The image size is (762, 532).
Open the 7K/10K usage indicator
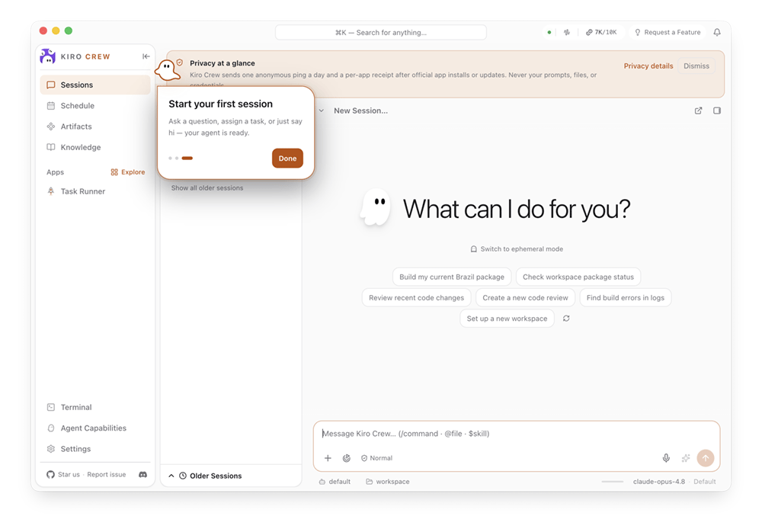[601, 33]
